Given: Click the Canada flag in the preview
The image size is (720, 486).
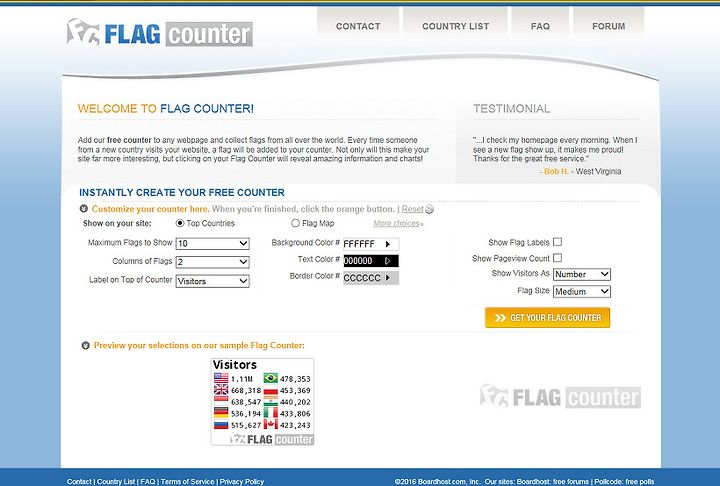Looking at the screenshot, I should coord(270,424).
